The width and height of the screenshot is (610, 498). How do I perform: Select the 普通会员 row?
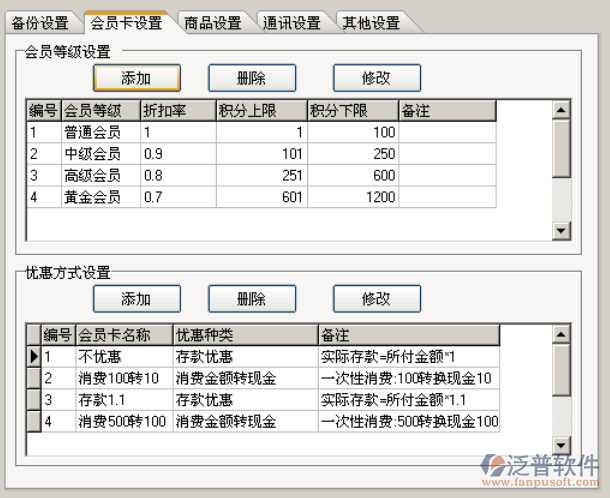coord(92,132)
